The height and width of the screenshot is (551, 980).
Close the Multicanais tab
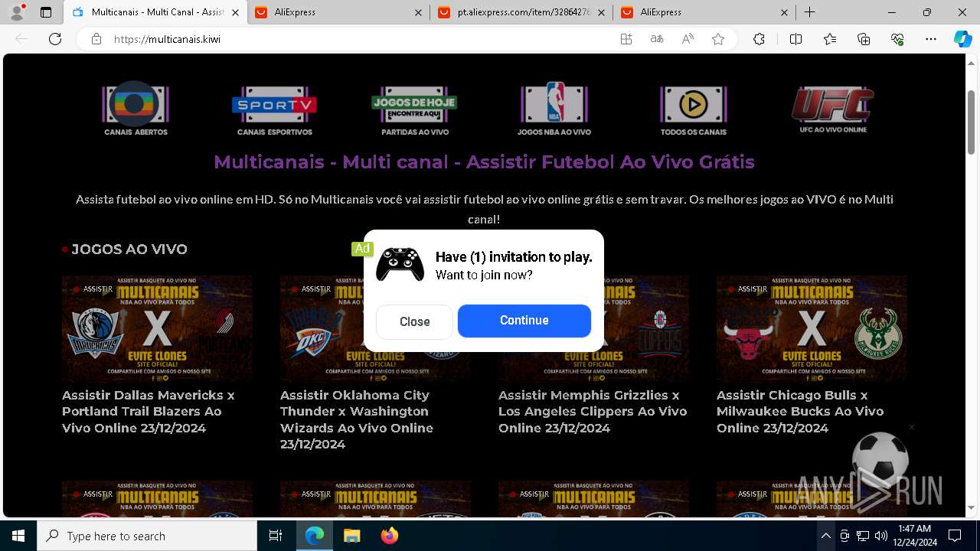[x=235, y=12]
